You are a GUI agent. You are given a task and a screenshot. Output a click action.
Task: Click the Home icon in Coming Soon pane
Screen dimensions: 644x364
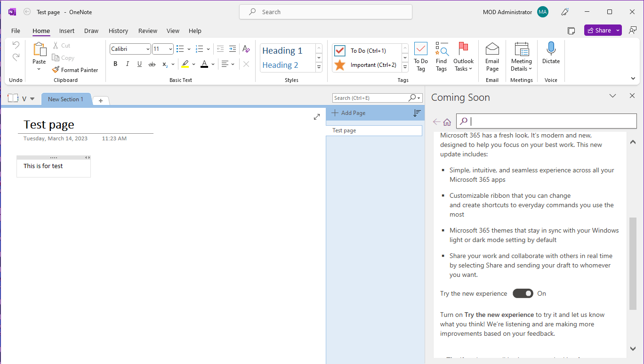[x=447, y=122]
